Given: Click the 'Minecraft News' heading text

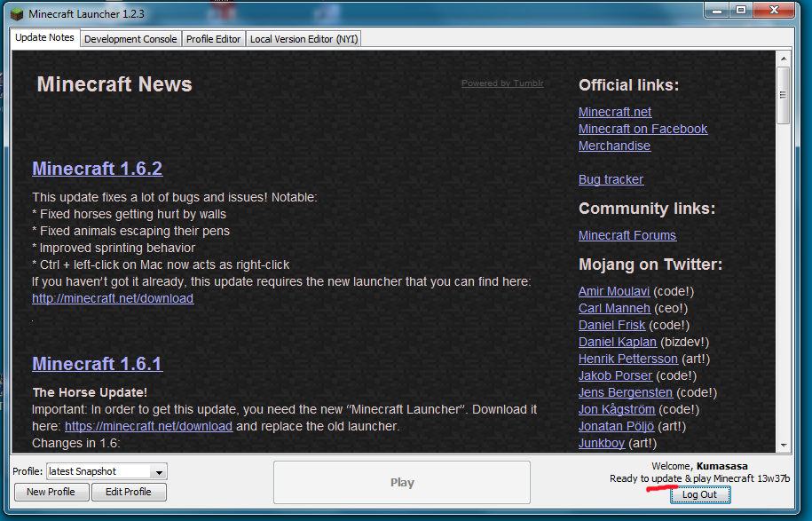Looking at the screenshot, I should coord(114,84).
